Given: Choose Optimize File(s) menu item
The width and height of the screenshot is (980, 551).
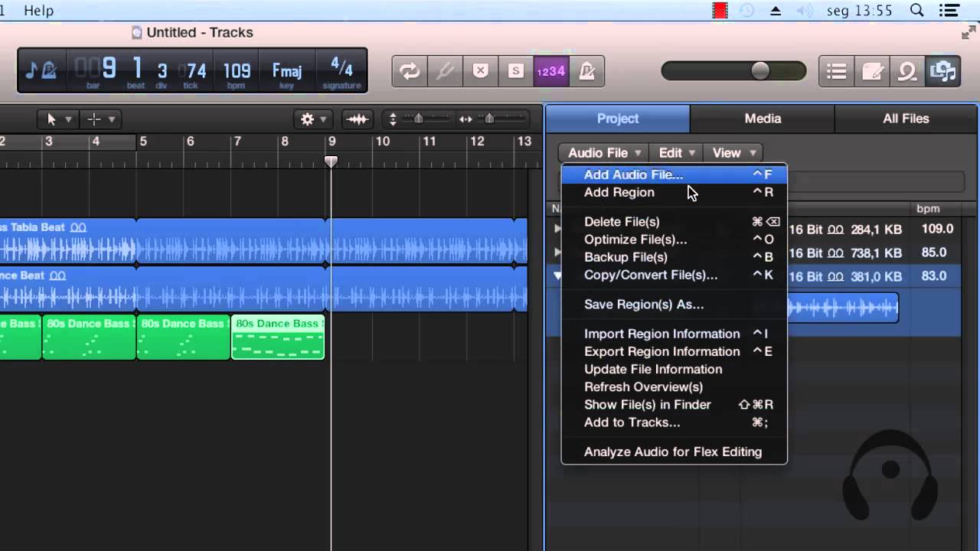Looking at the screenshot, I should pyautogui.click(x=674, y=240).
